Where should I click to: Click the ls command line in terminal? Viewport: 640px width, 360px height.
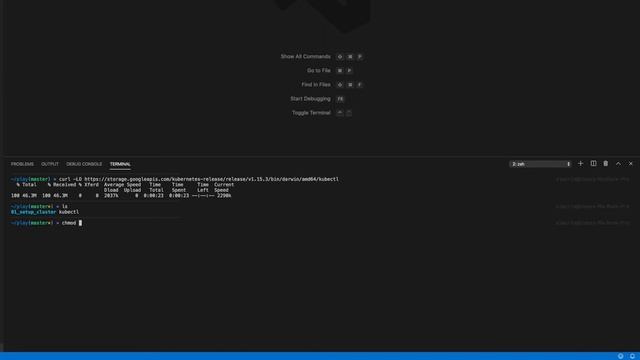[39, 207]
